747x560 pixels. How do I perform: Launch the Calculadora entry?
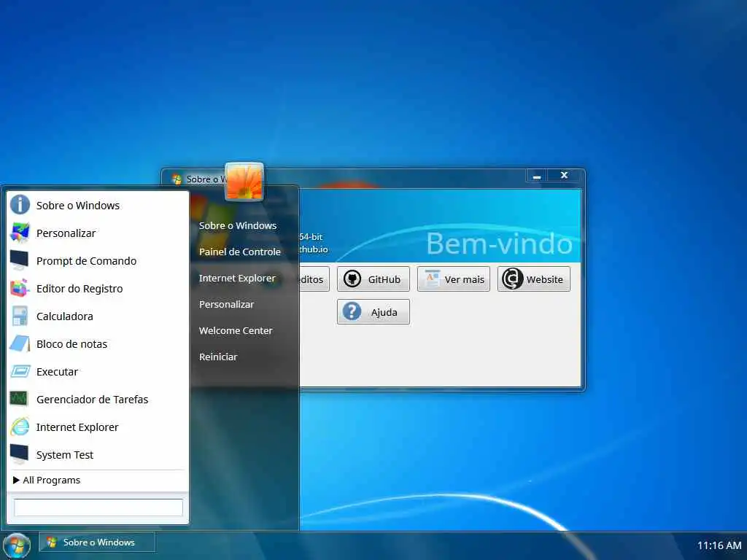coord(98,316)
